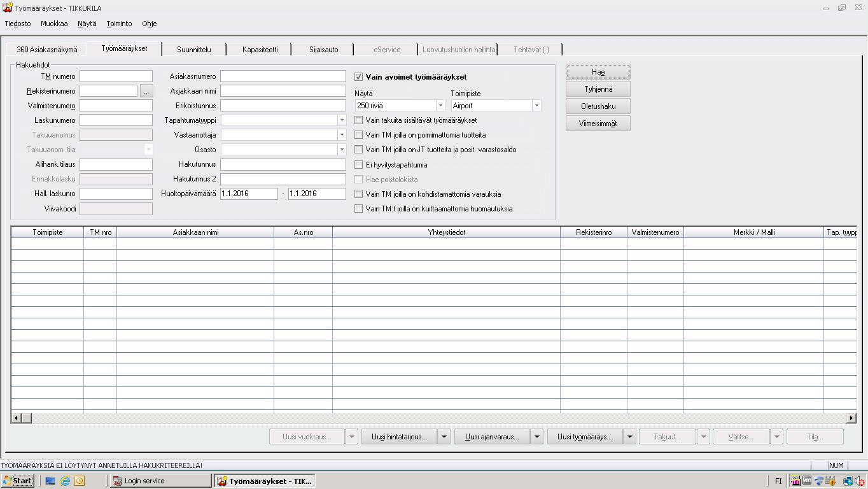This screenshot has width=868, height=489.
Task: Click the Hakutunnus 2 input field
Action: 283,179
